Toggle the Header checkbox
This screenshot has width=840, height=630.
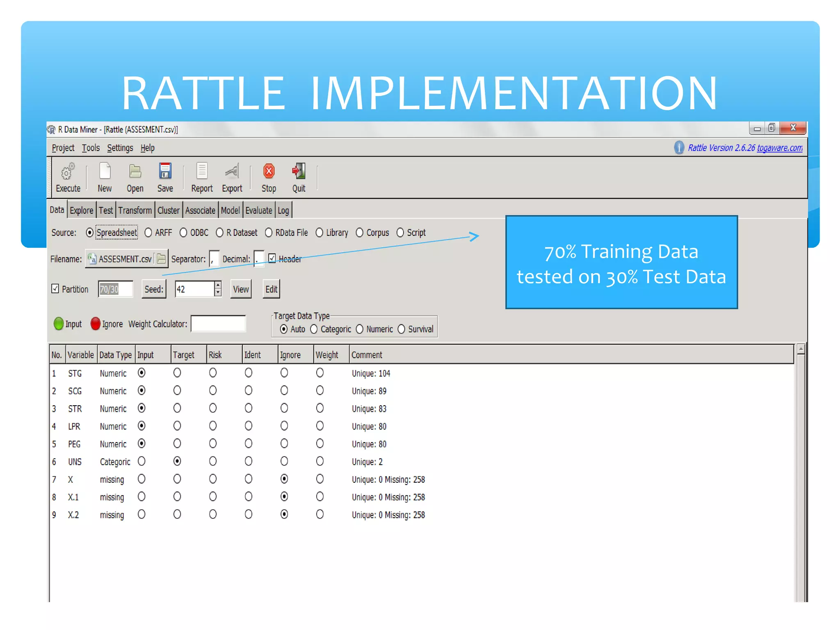click(x=272, y=258)
